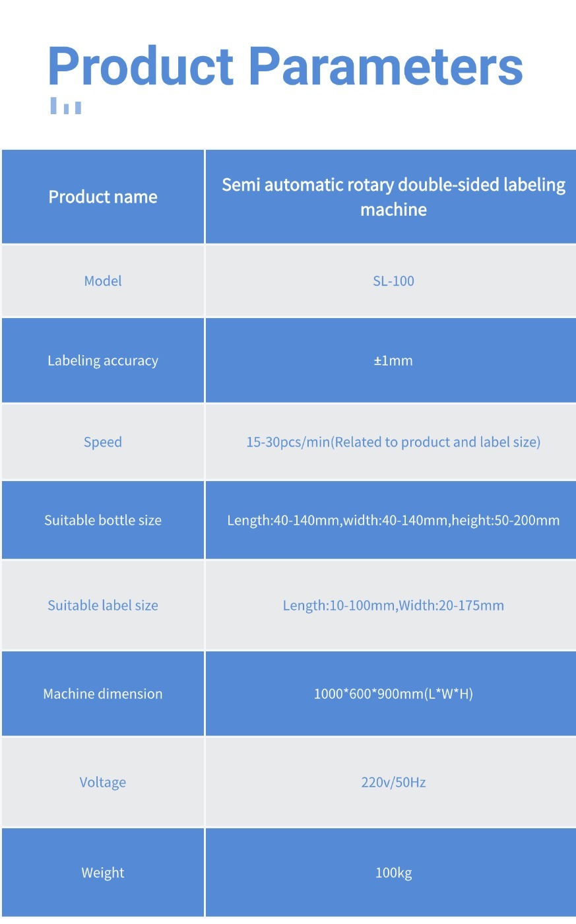Select the Model label cell
Screen dimensions: 576x924
(103, 280)
